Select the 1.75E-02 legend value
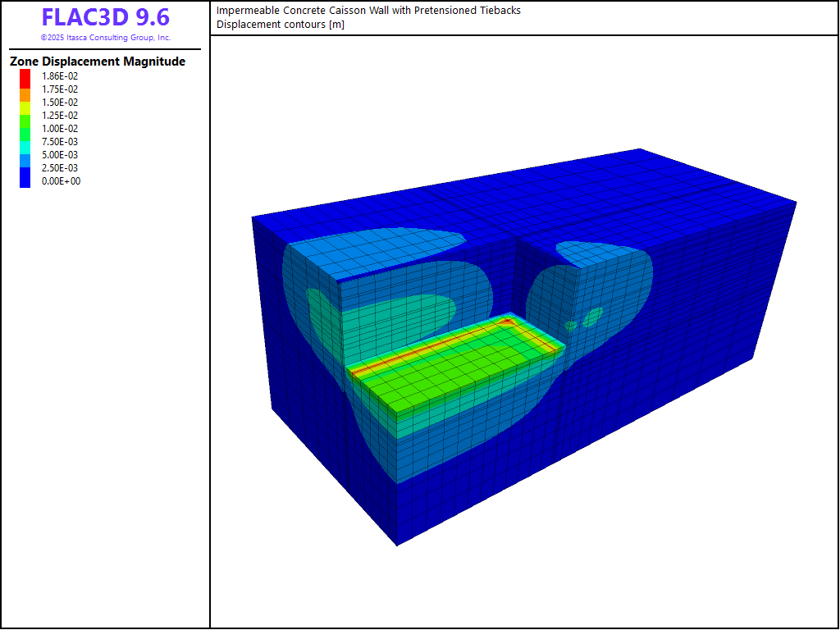The image size is (840, 630). coord(60,89)
